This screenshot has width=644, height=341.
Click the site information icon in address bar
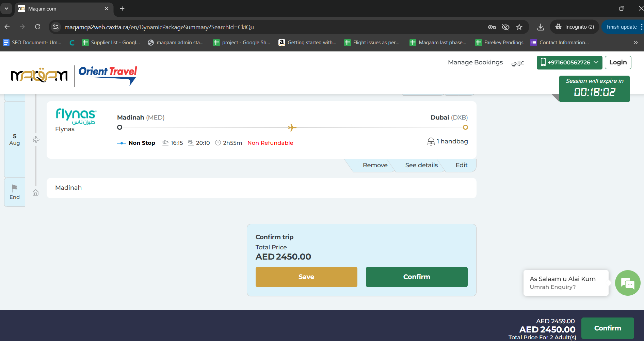56,27
